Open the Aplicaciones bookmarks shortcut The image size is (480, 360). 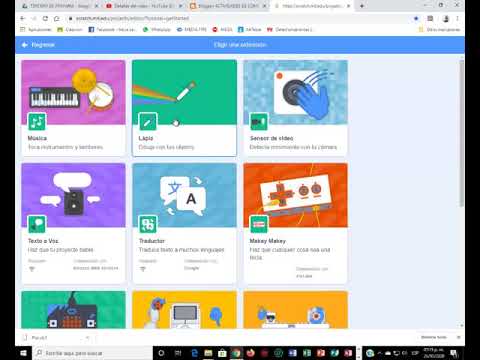(36, 30)
